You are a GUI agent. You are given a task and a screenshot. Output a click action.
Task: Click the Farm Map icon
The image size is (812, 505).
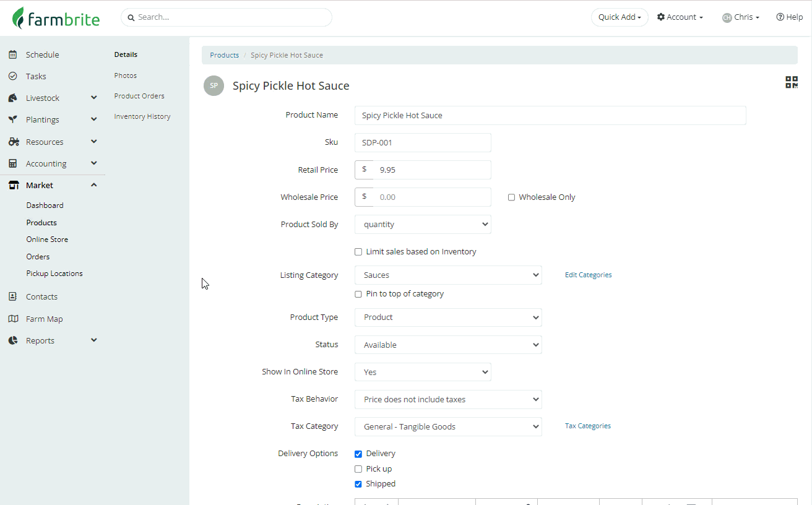13,319
